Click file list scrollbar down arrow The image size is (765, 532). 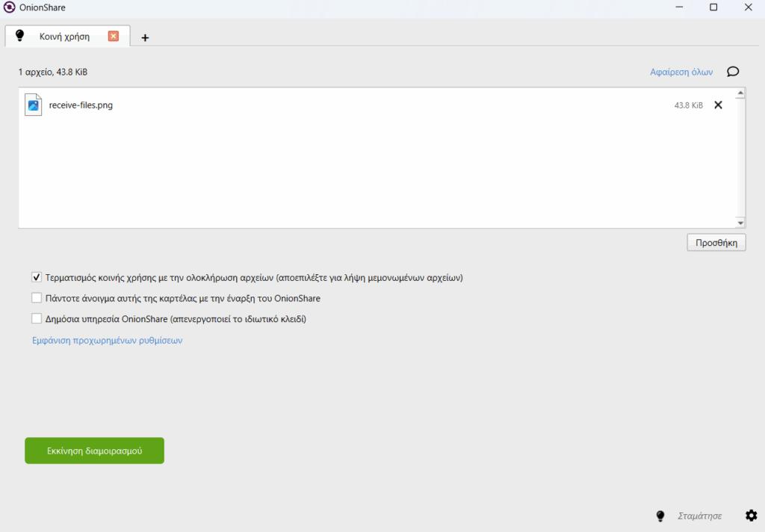[x=740, y=223]
